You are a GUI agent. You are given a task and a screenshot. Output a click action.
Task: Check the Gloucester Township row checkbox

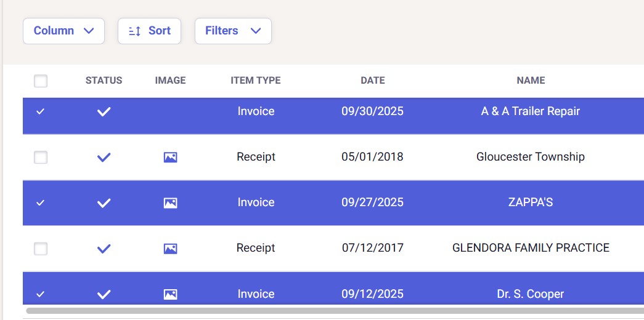point(41,158)
